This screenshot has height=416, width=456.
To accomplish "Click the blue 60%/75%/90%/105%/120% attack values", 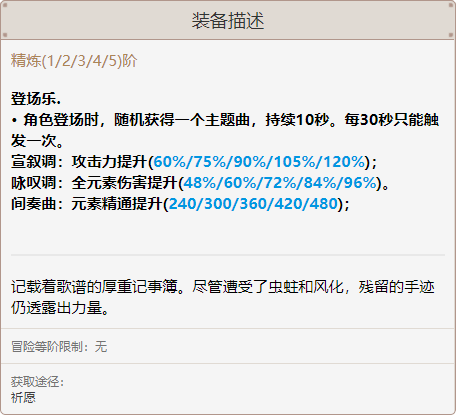I will pyautogui.click(x=260, y=162).
